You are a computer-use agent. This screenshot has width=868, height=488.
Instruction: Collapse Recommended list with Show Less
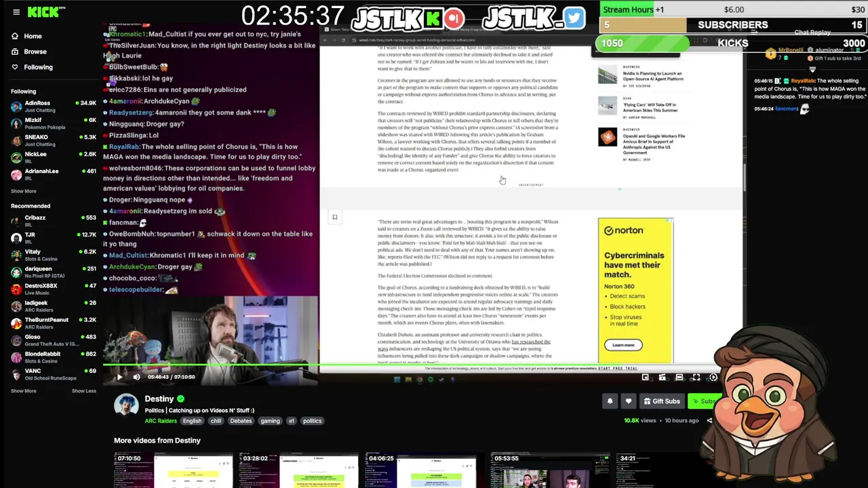pyautogui.click(x=84, y=391)
